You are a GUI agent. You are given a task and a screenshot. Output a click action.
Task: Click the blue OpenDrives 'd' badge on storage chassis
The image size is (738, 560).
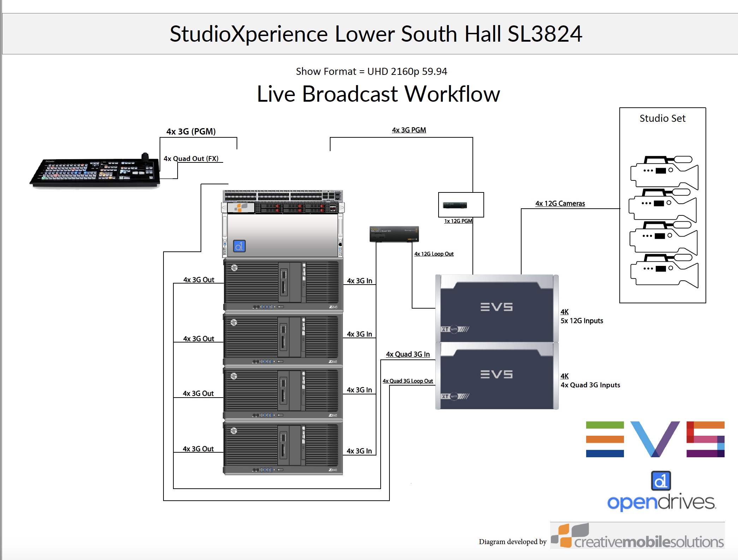tap(239, 246)
